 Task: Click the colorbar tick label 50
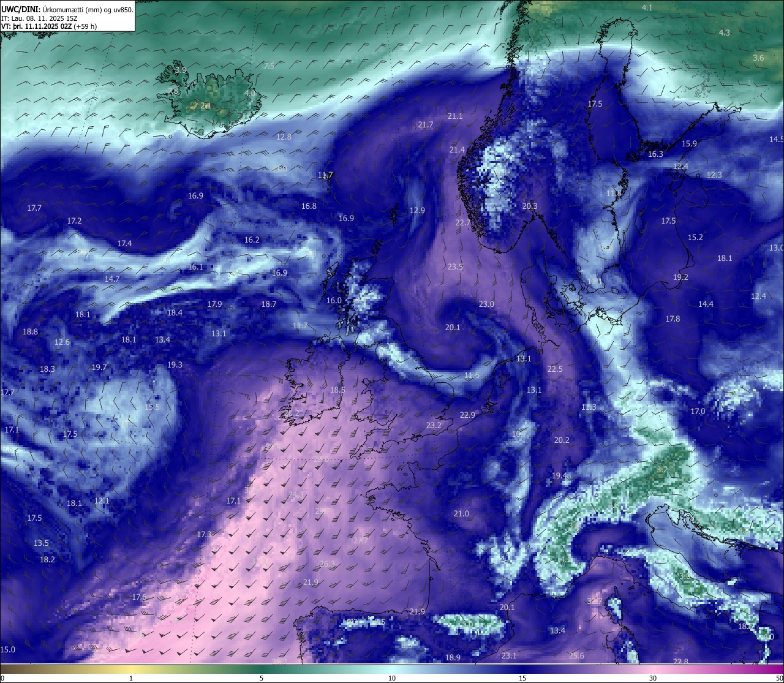pos(779,678)
